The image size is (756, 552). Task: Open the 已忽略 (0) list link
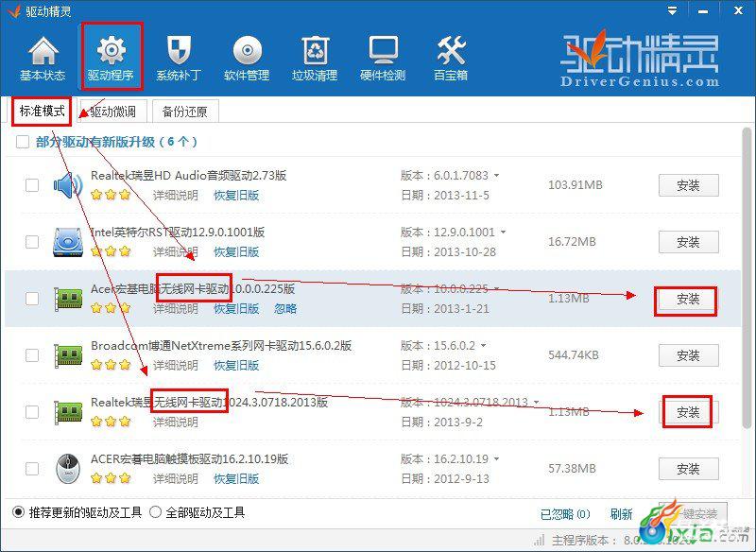click(565, 514)
